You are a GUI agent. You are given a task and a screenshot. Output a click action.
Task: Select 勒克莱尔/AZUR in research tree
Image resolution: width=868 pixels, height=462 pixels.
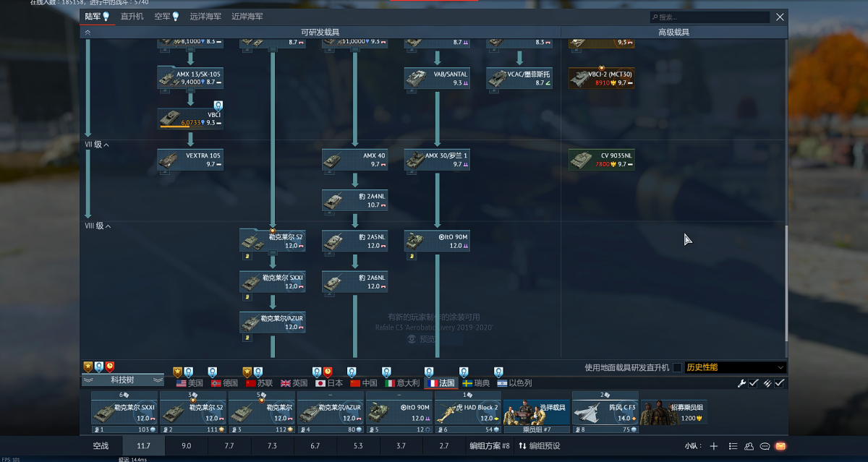tap(273, 322)
